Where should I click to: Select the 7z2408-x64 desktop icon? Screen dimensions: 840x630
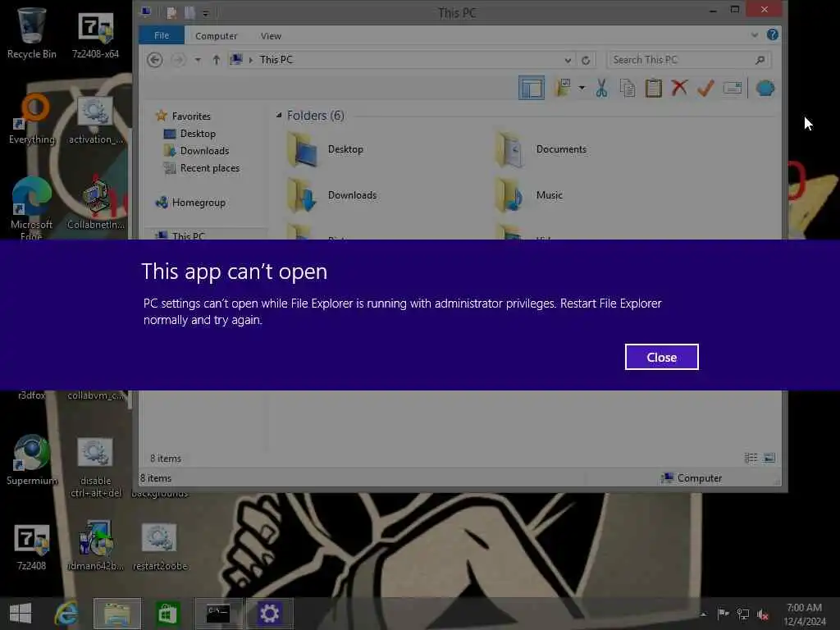click(95, 33)
